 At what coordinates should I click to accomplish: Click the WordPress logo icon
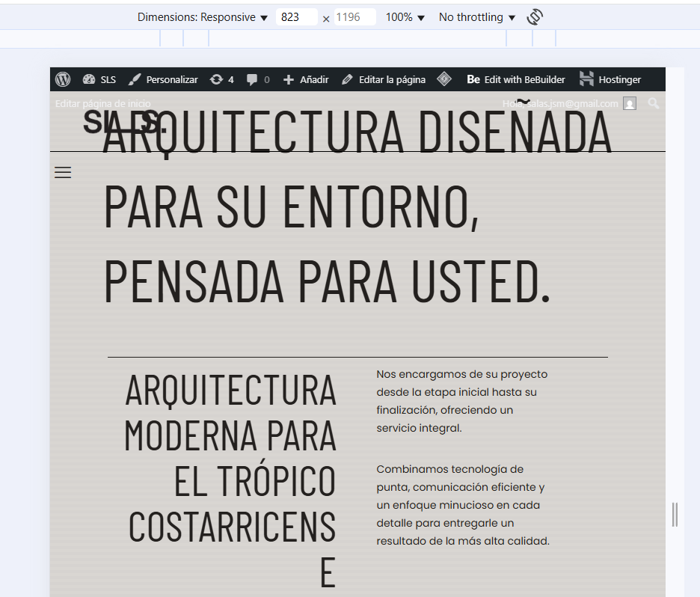point(63,79)
